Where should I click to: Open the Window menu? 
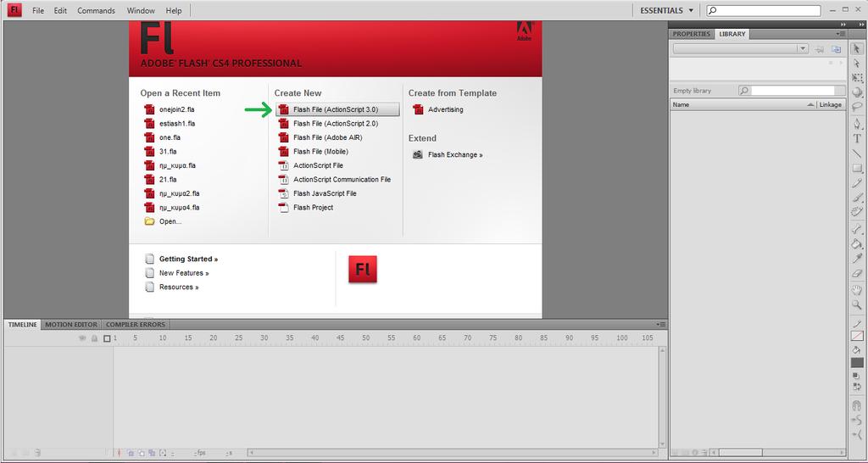pyautogui.click(x=141, y=10)
